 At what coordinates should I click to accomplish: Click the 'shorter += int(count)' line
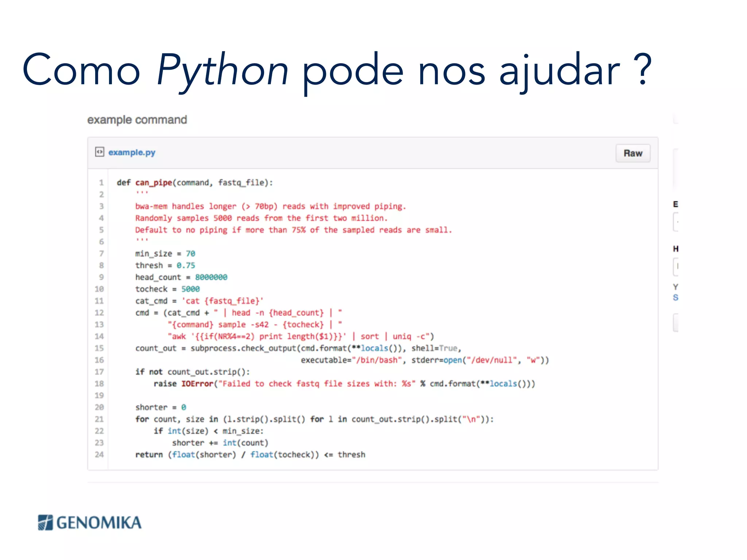click(220, 443)
